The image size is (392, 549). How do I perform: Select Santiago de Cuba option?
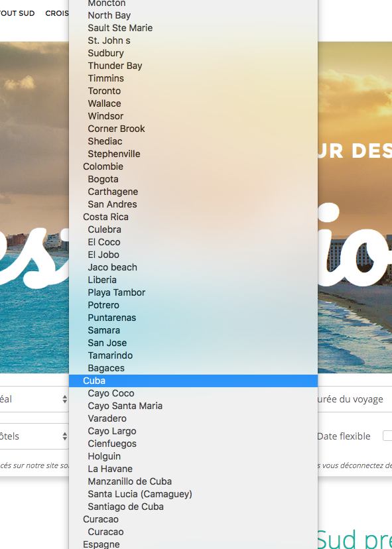[193, 507]
